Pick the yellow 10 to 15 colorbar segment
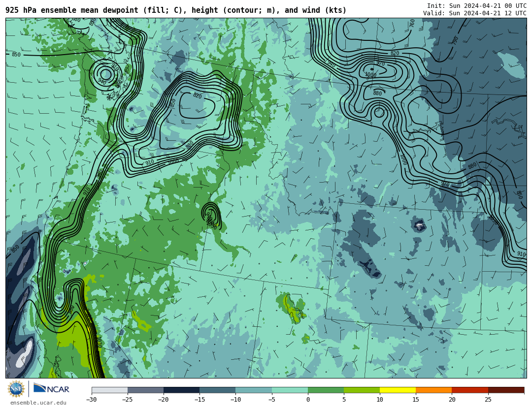This screenshot has height=409, width=532. (398, 390)
